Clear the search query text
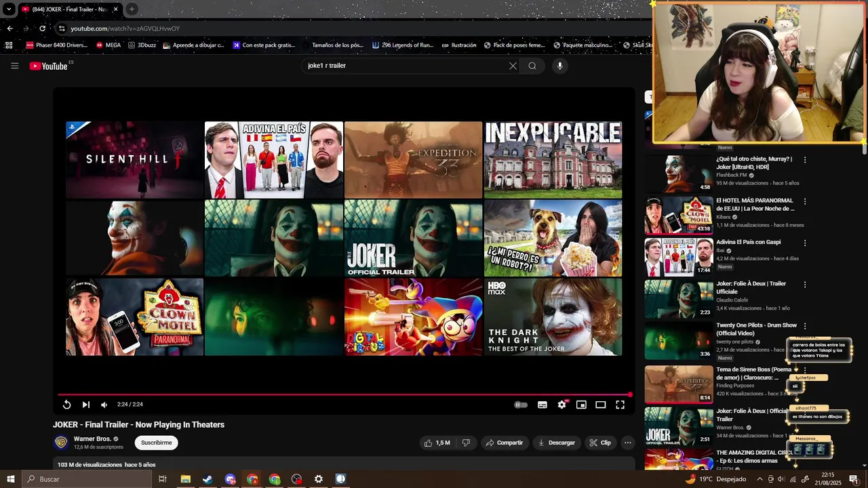The height and width of the screenshot is (488, 868). point(513,66)
